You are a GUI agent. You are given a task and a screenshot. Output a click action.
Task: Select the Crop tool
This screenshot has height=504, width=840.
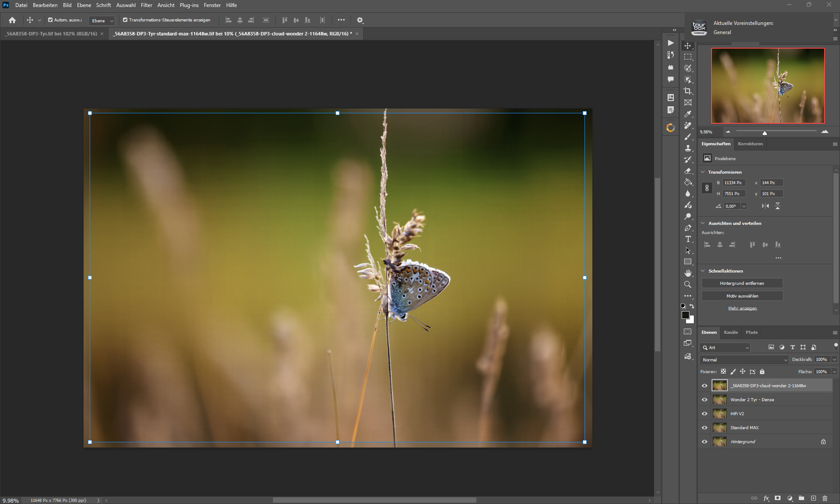tap(688, 91)
